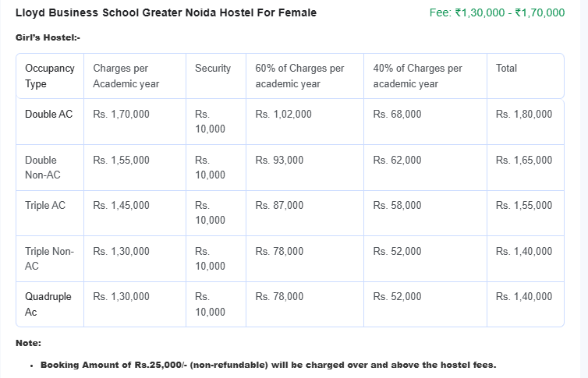The width and height of the screenshot is (588, 378).
Task: Click the Quadruple Ac row label
Action: click(48, 304)
